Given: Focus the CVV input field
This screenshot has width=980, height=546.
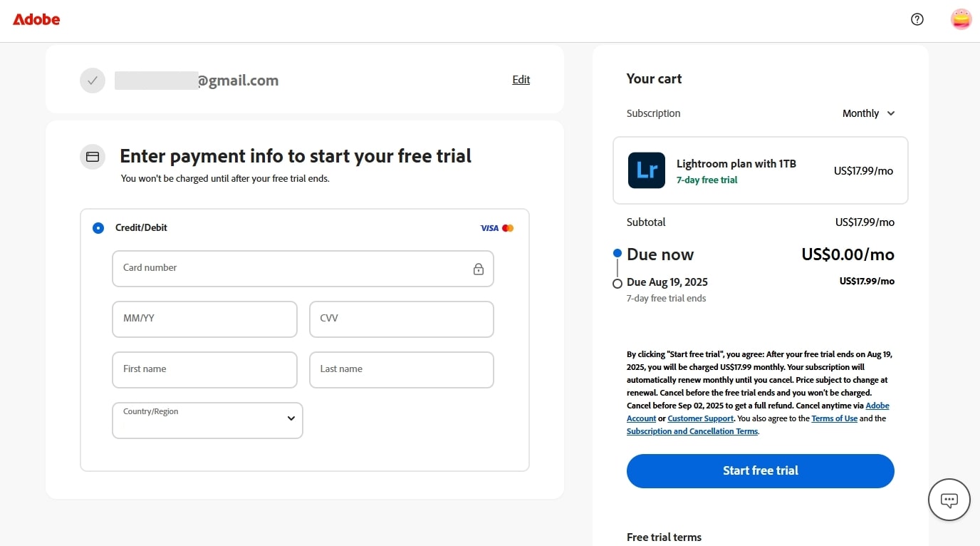Looking at the screenshot, I should pyautogui.click(x=401, y=319).
